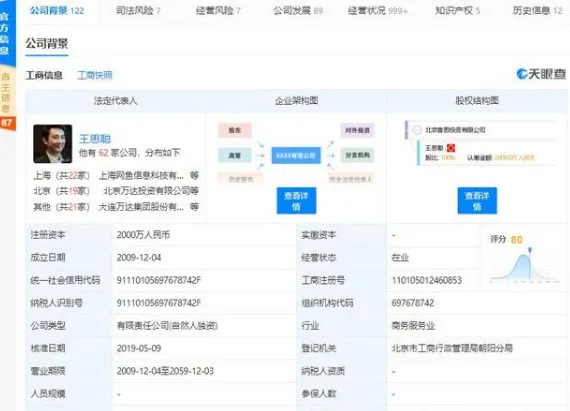The width and height of the screenshot is (570, 411).
Task: Collapse the 北京普思投资有限公司 equity node
Action: 417,130
